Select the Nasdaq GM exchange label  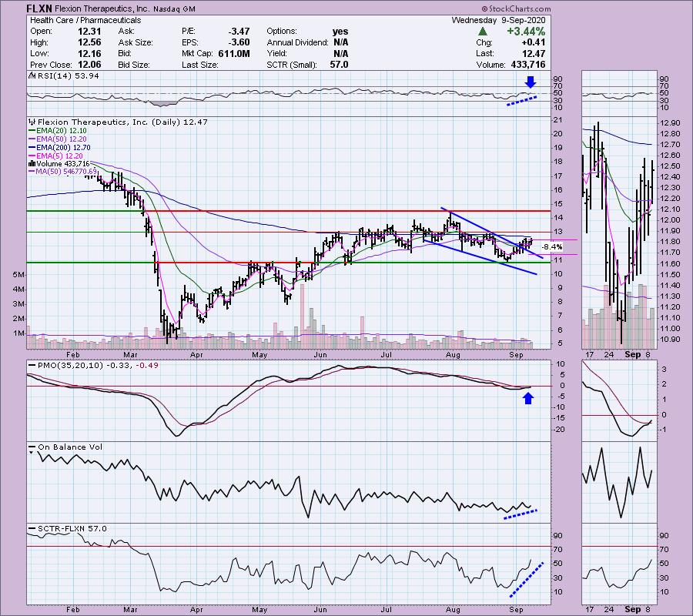[174, 8]
